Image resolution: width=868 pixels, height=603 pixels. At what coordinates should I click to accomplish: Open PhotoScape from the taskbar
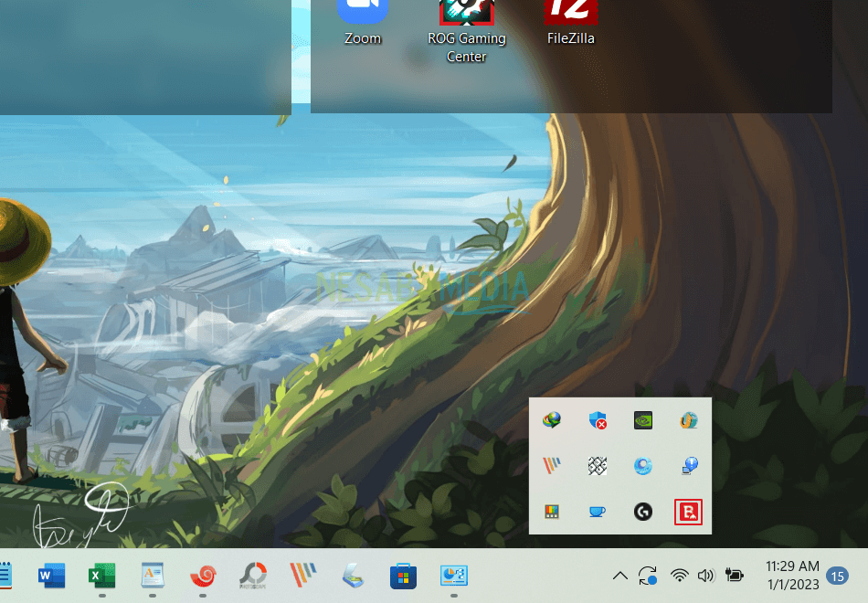(253, 576)
